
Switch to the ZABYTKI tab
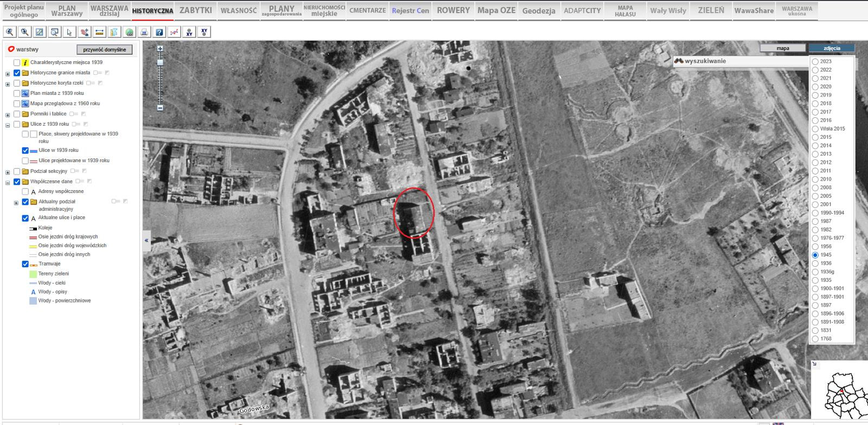coord(195,10)
